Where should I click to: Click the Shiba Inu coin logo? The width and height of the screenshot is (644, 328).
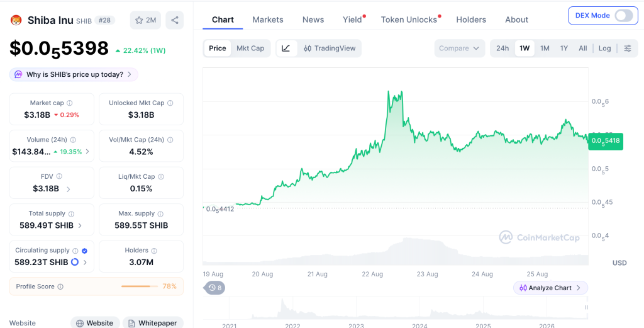coord(16,20)
